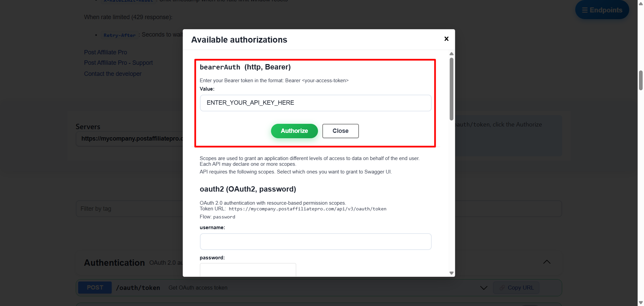The height and width of the screenshot is (306, 644).
Task: Click the dialog's vertical scrollbar thumb
Action: [451, 89]
